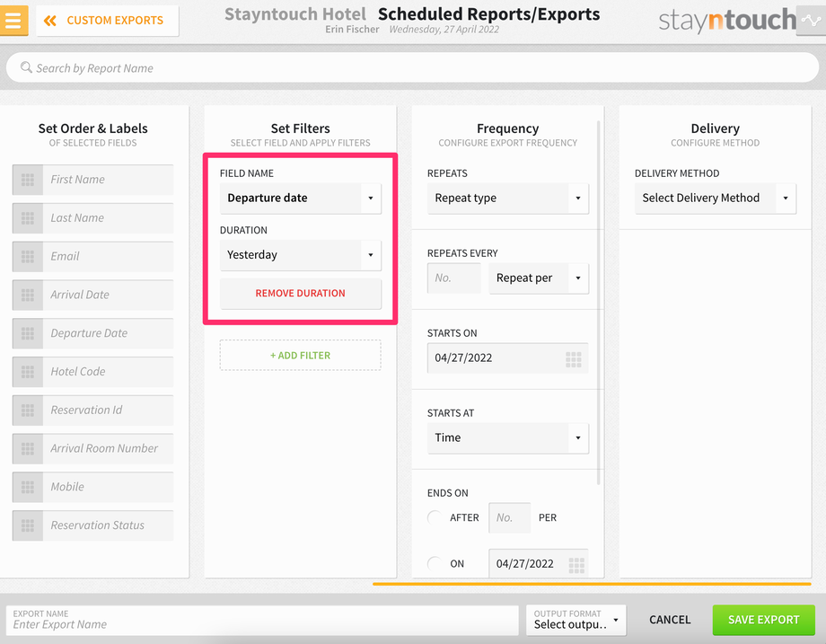Screen dimensions: 826x644
Task: Click the activity graph icon at top right
Action: tap(811, 21)
